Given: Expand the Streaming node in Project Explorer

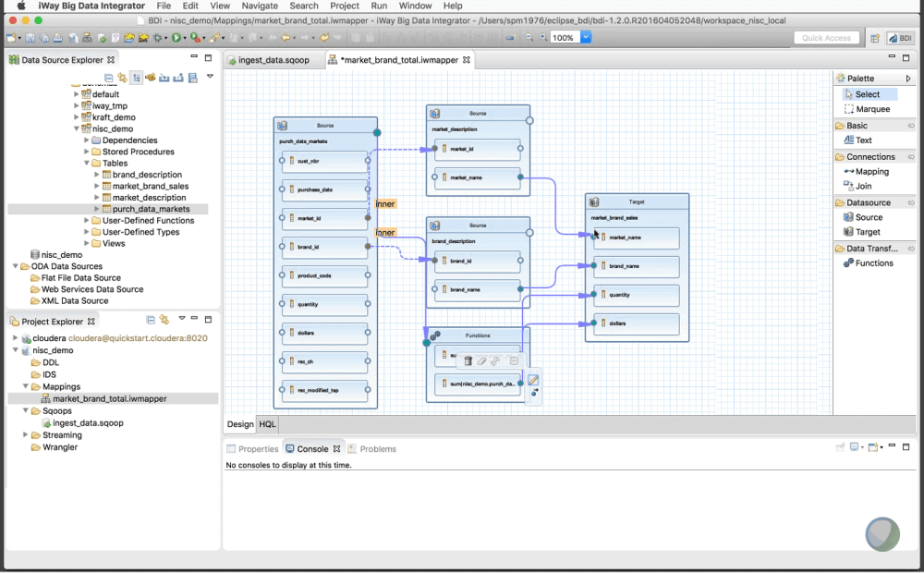Looking at the screenshot, I should (25, 434).
